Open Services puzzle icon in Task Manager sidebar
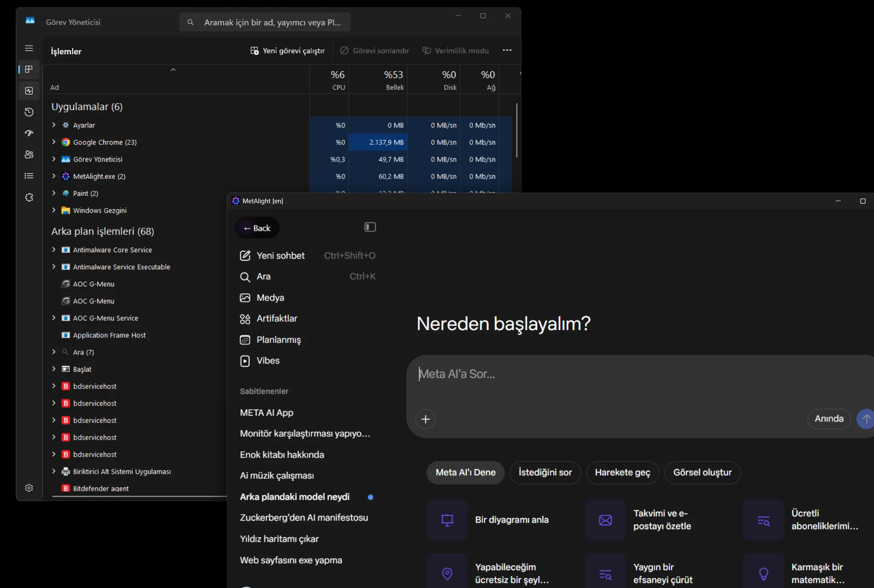The image size is (874, 588). pyautogui.click(x=29, y=197)
